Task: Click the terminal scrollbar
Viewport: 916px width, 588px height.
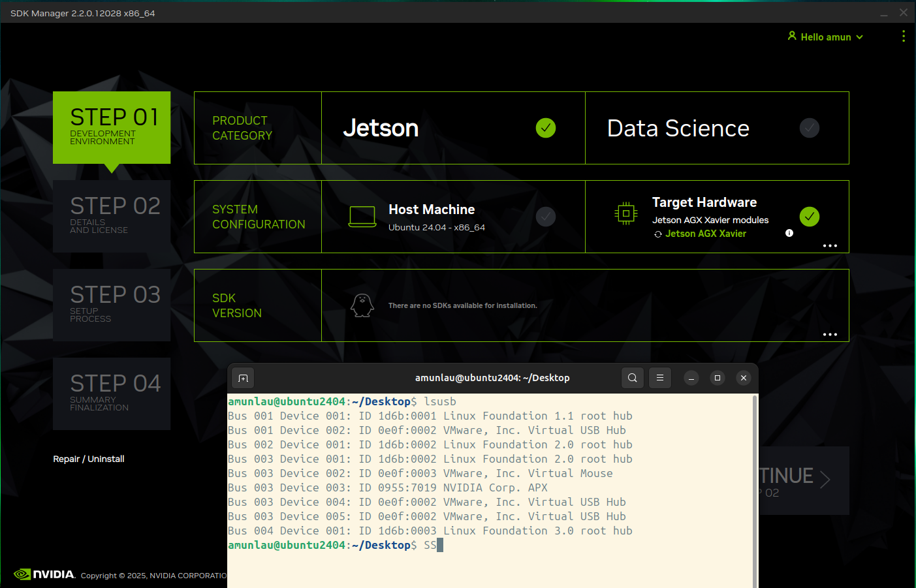Action: coord(755,491)
